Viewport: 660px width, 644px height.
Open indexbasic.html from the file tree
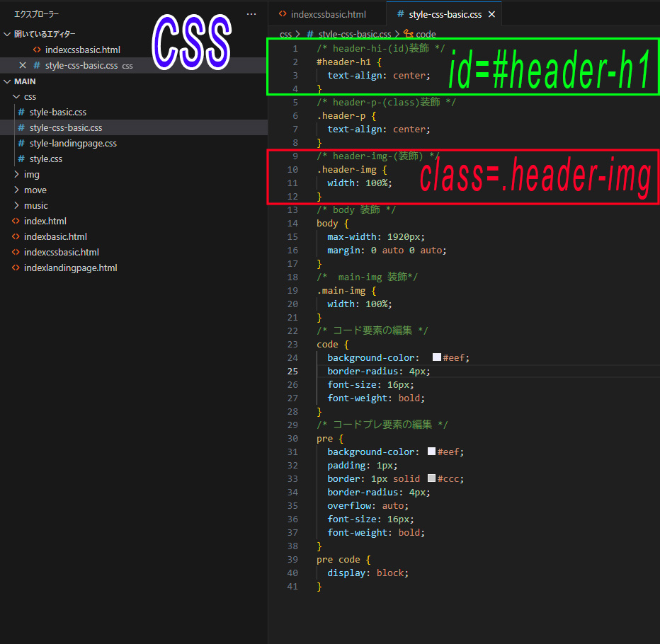point(55,236)
